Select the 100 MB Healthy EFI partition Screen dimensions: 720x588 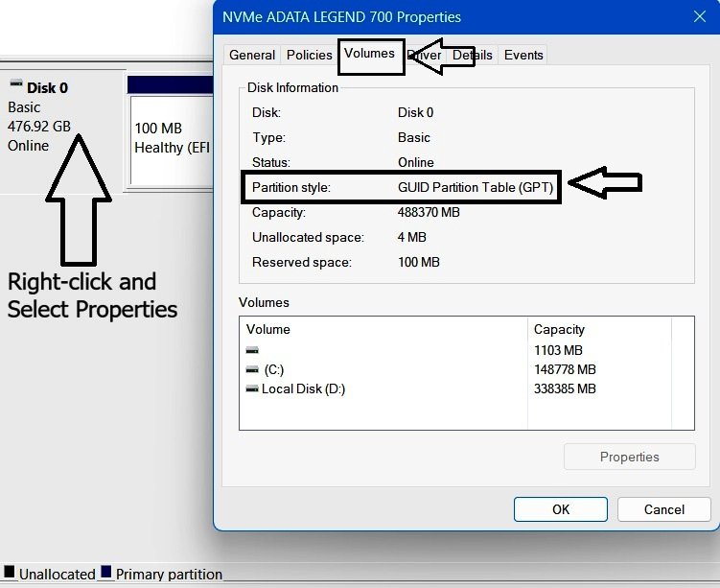pyautogui.click(x=172, y=139)
